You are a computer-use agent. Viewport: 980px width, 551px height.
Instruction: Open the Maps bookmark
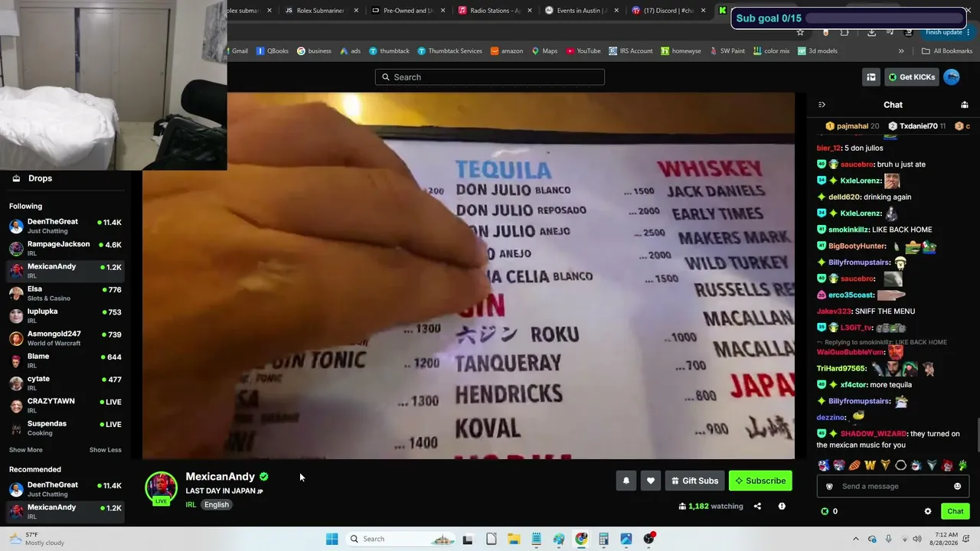point(544,51)
